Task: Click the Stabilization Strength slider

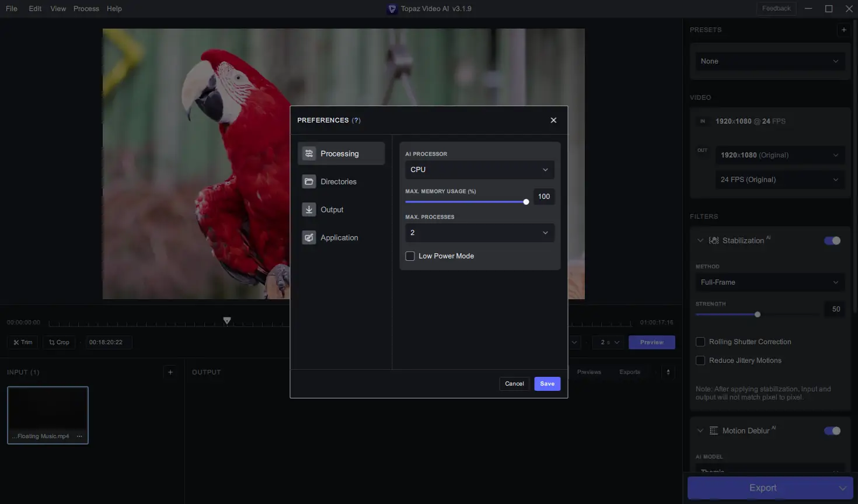Action: pos(757,314)
